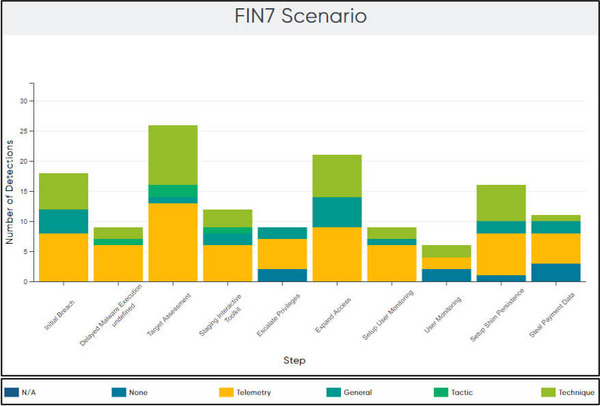Select the Target Assessment Technique bar segment
Viewport: 600px width, 406px height.
click(x=173, y=155)
